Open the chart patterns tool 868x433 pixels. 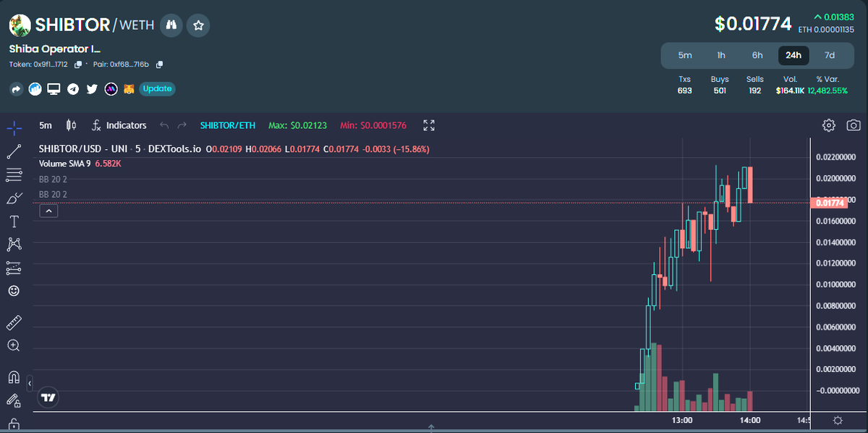[x=14, y=244]
